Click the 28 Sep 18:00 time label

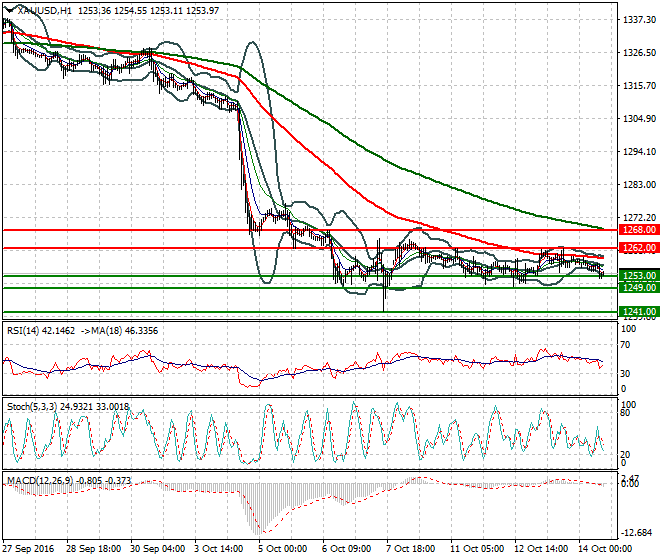pos(93,549)
